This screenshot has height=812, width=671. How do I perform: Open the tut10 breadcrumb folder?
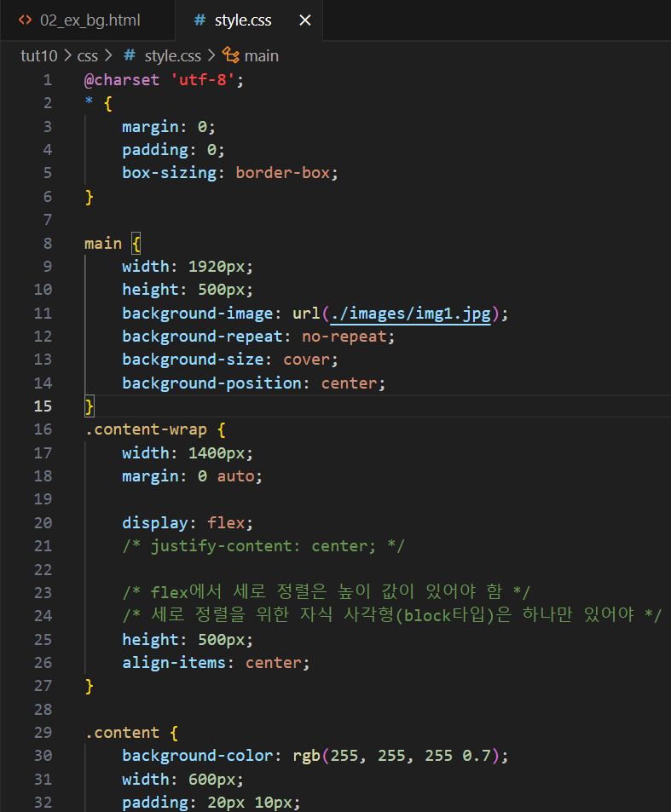39,55
